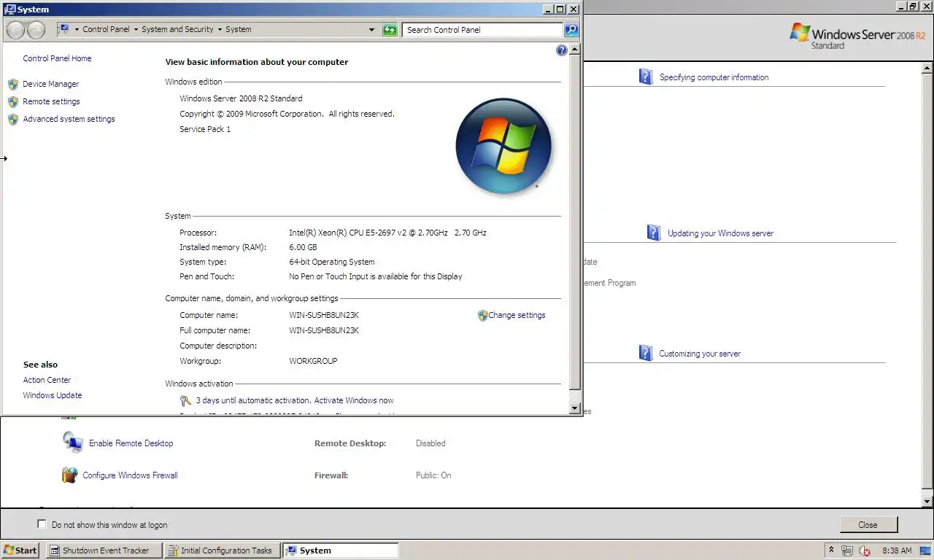Click the network icon in the system tray
The width and height of the screenshot is (934, 560).
847,551
